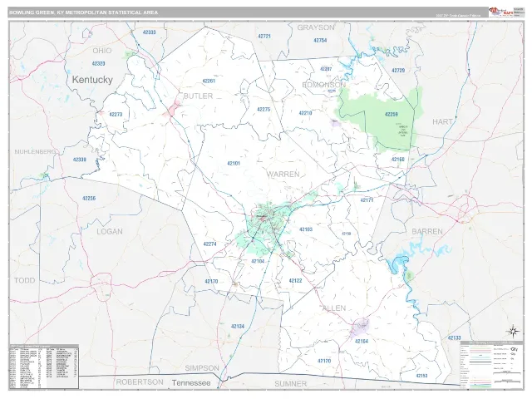
Task: Click the ROBERTSON county label
Action: tap(140, 382)
